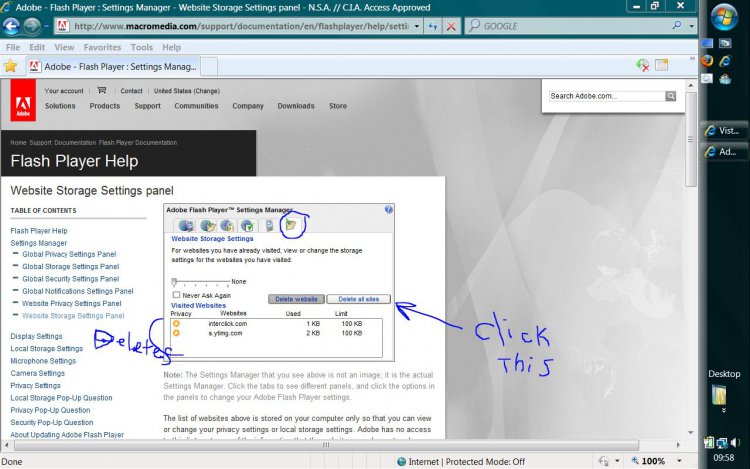
Task: Click the horizontal scrollbar right arrow
Action: [678, 445]
